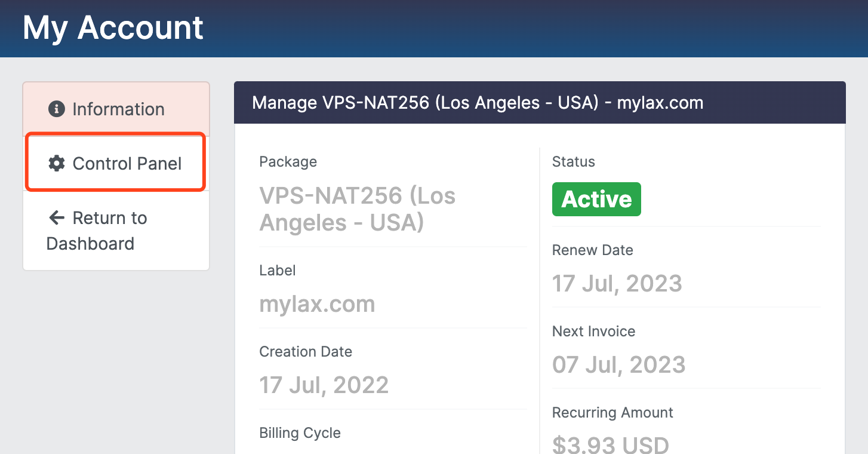This screenshot has width=868, height=454.
Task: Click the mylax.com label value
Action: pyautogui.click(x=317, y=304)
